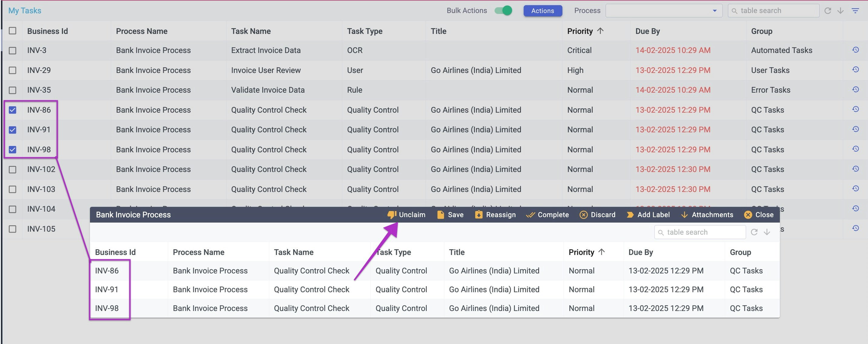
Task: Open the filter icon at top right
Action: click(855, 11)
